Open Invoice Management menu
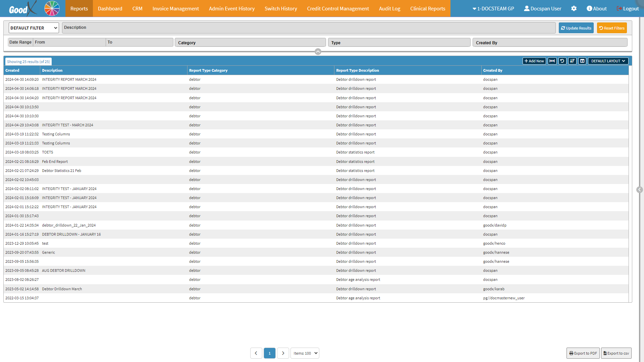 (x=176, y=8)
